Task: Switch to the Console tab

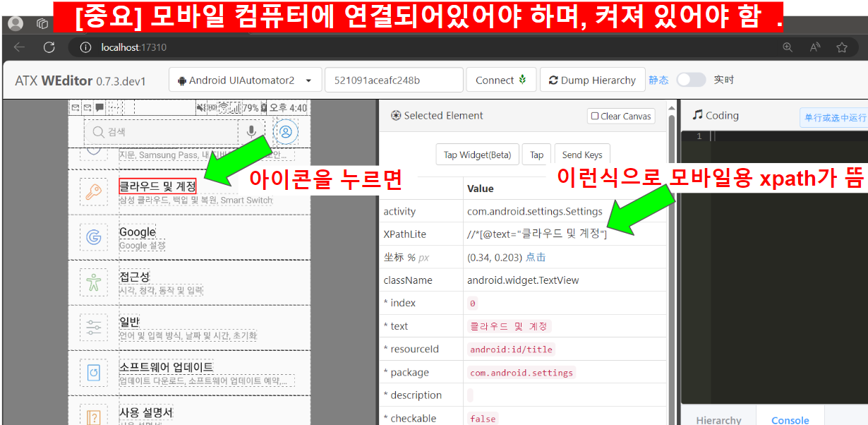Action: click(x=790, y=420)
